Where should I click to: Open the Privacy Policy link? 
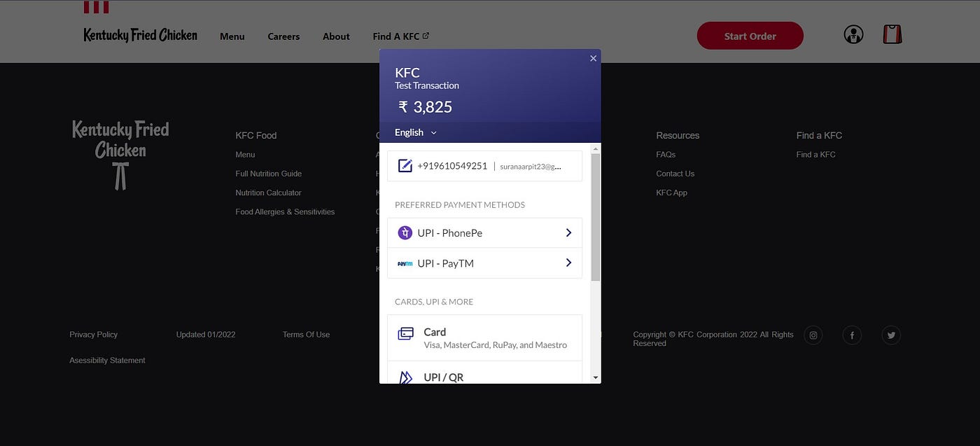(93, 334)
